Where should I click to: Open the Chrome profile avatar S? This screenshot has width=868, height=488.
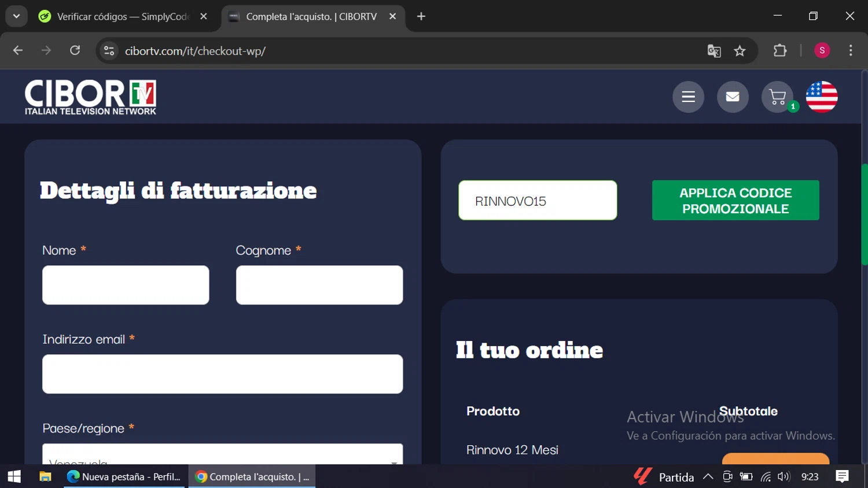click(x=822, y=51)
